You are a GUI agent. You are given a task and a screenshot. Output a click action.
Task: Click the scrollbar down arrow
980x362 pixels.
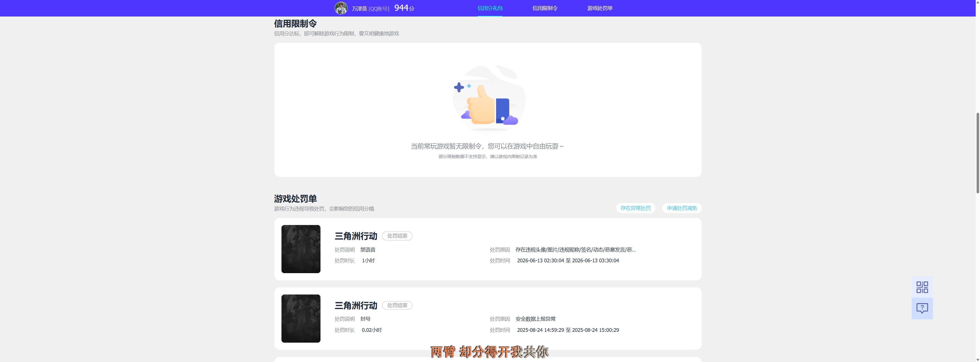click(x=977, y=359)
